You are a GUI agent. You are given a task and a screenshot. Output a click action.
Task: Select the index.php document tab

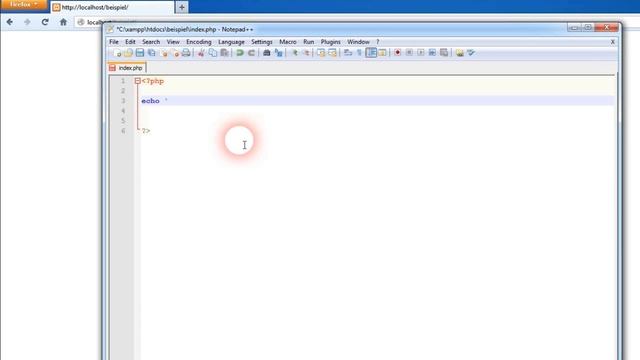127,68
